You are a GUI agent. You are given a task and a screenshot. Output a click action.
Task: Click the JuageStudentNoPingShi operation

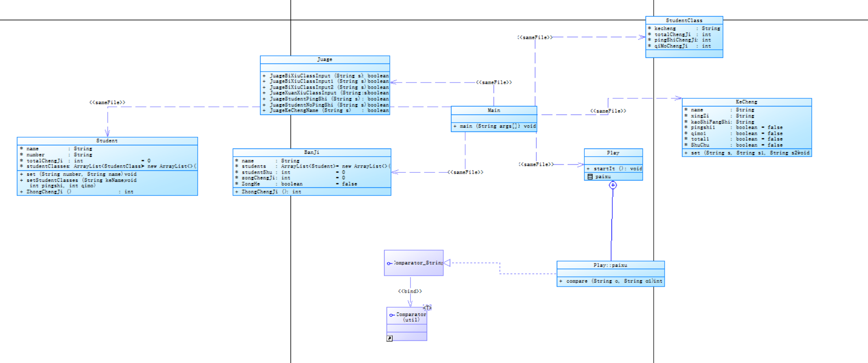tap(325, 105)
